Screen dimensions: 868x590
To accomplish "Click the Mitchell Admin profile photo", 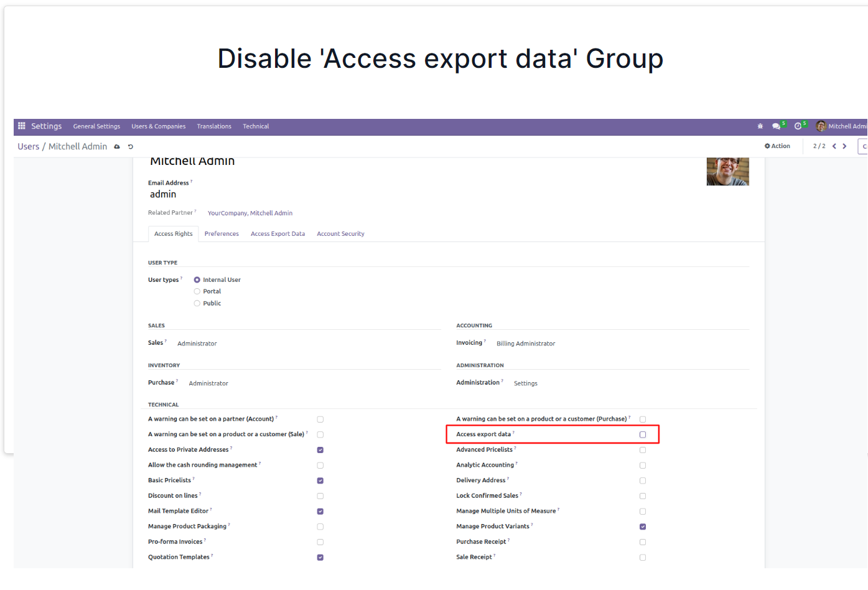I will [x=728, y=172].
